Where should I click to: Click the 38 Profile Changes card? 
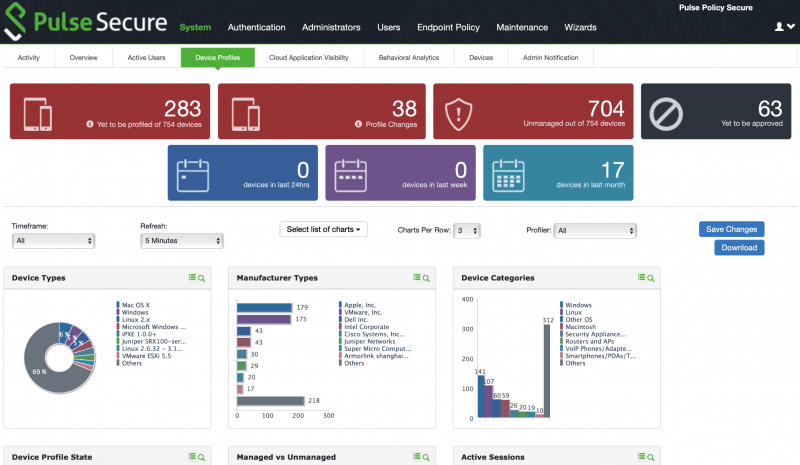321,111
